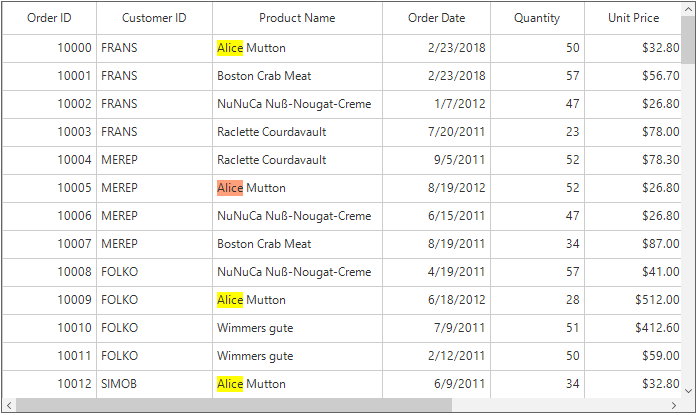
Task: Sort by the Product Name column header
Action: (x=297, y=18)
